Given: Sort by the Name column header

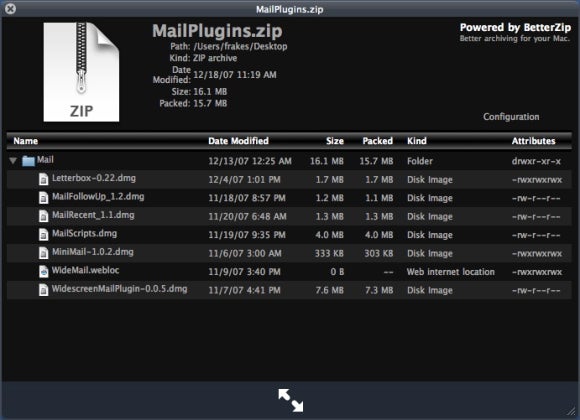Looking at the screenshot, I should pyautogui.click(x=26, y=141).
